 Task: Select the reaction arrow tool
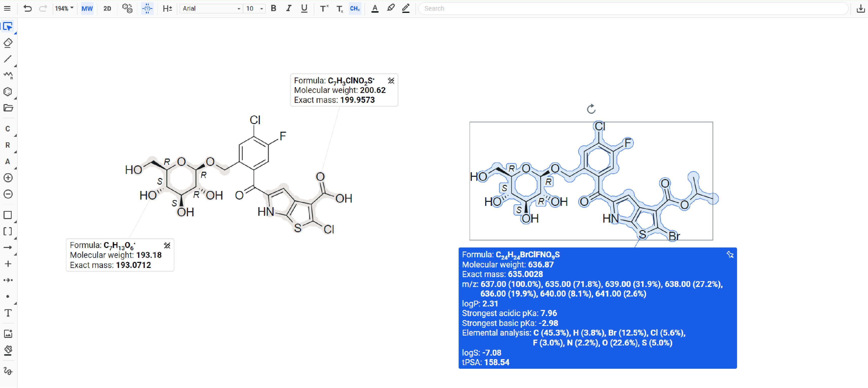point(8,247)
